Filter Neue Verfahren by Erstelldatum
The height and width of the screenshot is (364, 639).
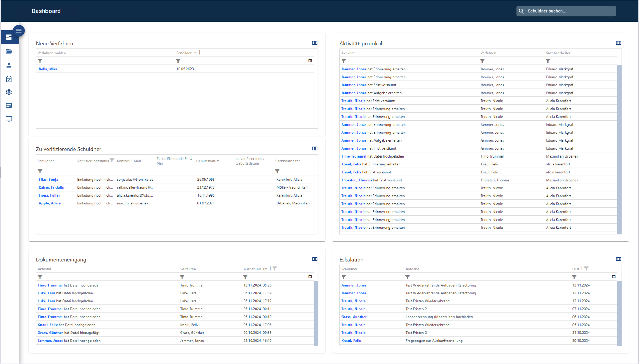[178, 61]
